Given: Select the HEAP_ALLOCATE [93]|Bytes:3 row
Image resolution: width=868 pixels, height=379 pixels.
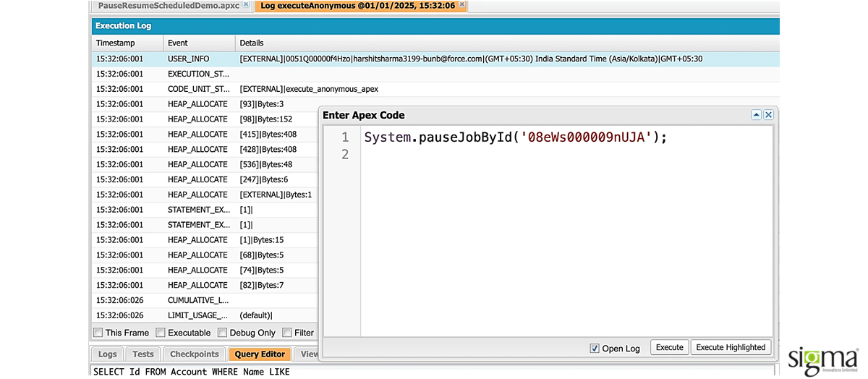Looking at the screenshot, I should (205, 104).
